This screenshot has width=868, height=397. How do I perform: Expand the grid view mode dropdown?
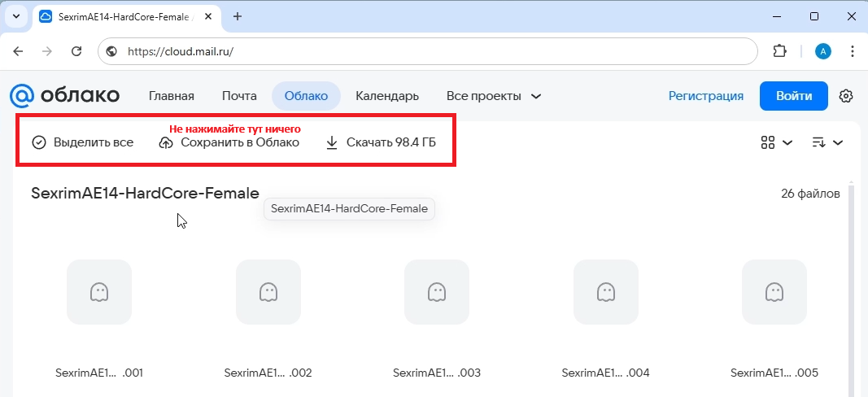[776, 143]
